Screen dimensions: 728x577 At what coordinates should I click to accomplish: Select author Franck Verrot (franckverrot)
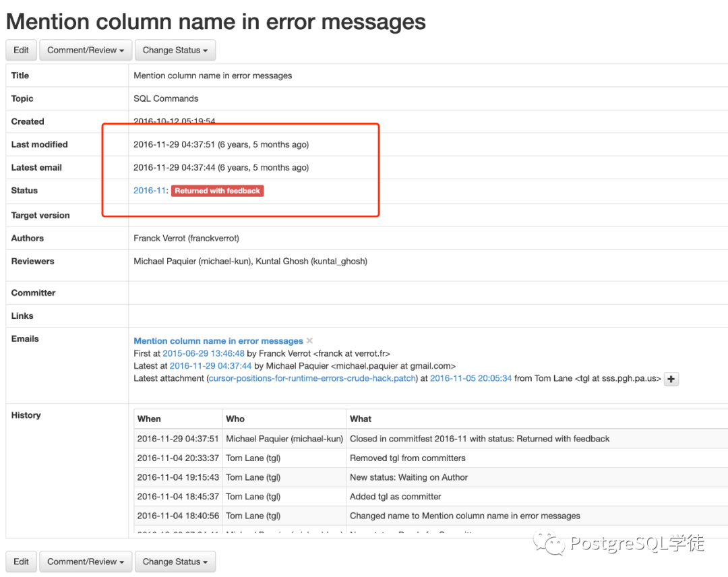pos(186,238)
